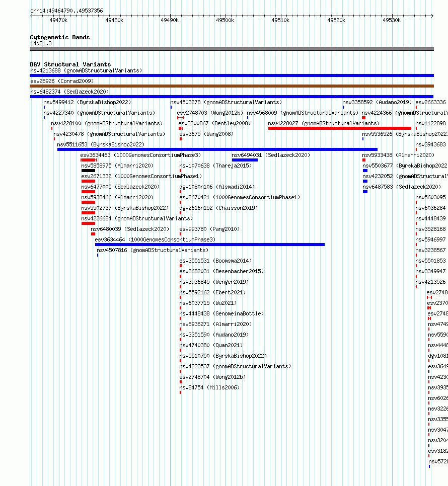Click nsv6037715 (Wu2021) label
The image size is (448, 486).
[x=208, y=302]
